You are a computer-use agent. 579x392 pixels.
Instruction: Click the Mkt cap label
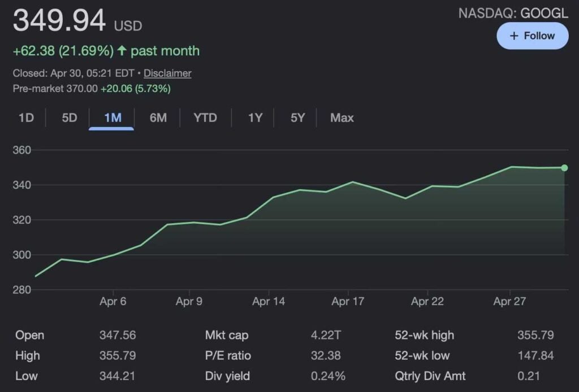227,336
